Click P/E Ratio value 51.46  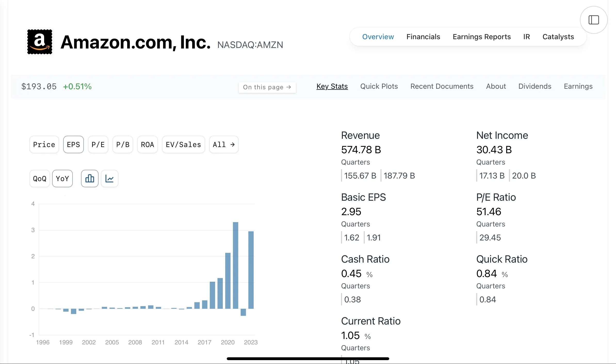click(x=489, y=212)
